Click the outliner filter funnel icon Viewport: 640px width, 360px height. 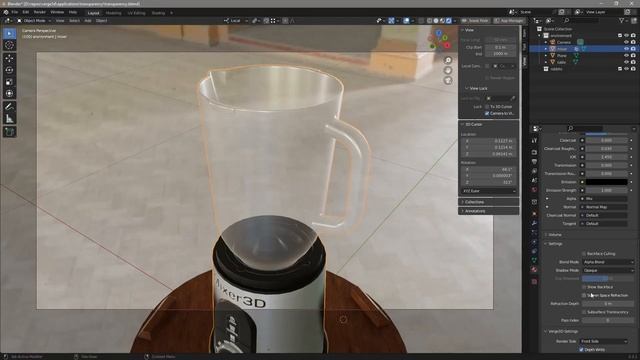(622, 20)
